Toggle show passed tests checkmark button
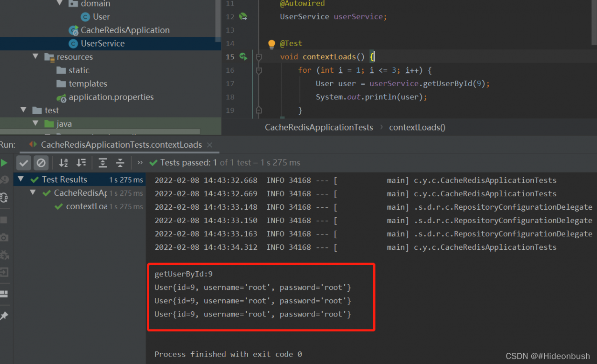597x364 pixels. (x=24, y=163)
